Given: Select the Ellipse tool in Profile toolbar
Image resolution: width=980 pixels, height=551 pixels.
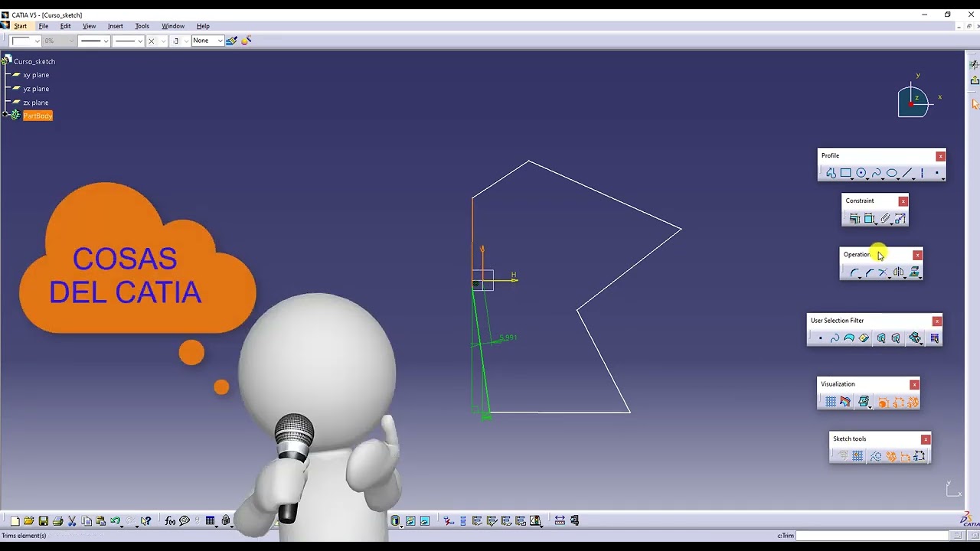Looking at the screenshot, I should pos(892,174).
